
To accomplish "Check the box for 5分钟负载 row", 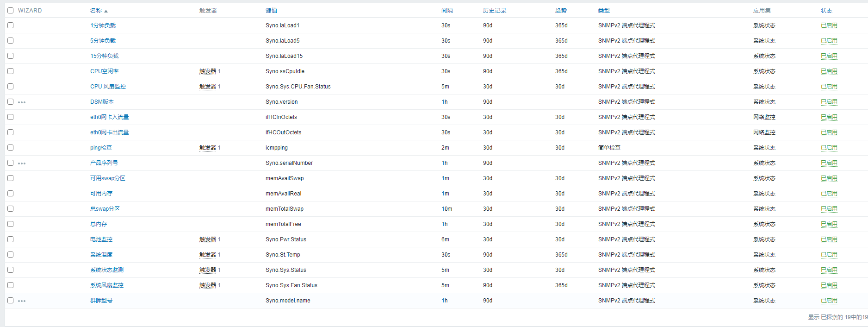I will click(10, 41).
